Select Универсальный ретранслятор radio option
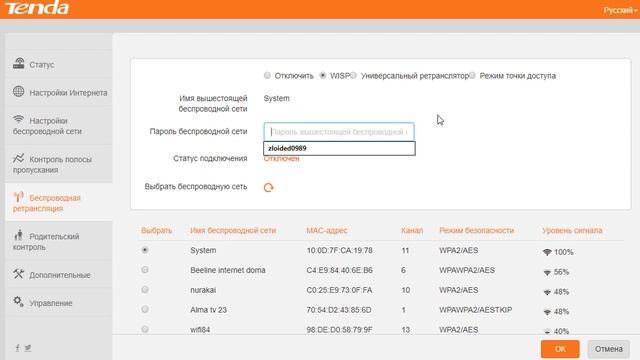 pos(353,76)
